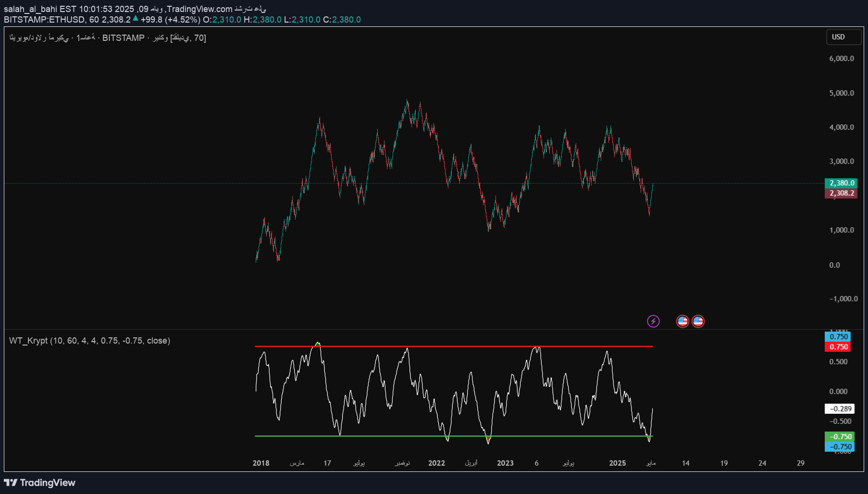Click the نوفمبر label on time axis

[x=402, y=463]
